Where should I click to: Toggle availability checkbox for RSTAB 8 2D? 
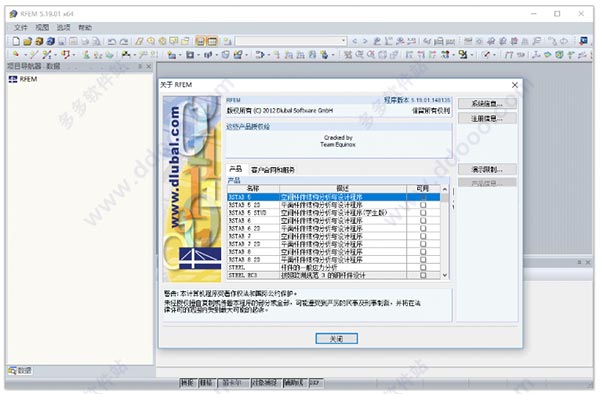click(423, 260)
